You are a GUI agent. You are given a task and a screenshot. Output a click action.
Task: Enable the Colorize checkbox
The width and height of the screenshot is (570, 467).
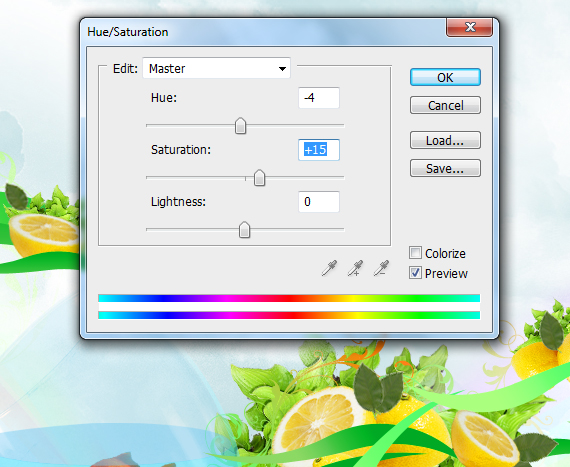pyautogui.click(x=415, y=253)
